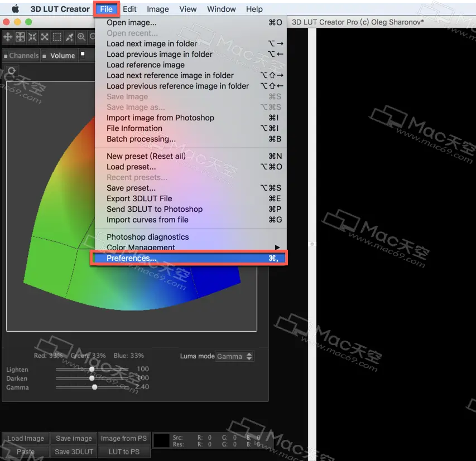Image resolution: width=476 pixels, height=461 pixels.
Task: Choose File Information menu entry
Action: coord(191,128)
